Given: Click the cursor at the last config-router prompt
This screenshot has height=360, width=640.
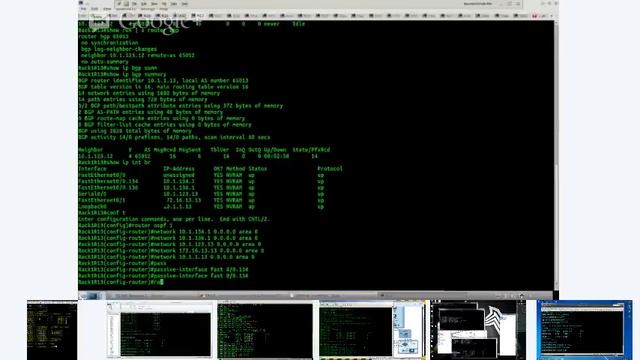Looking at the screenshot, I should pos(162,282).
